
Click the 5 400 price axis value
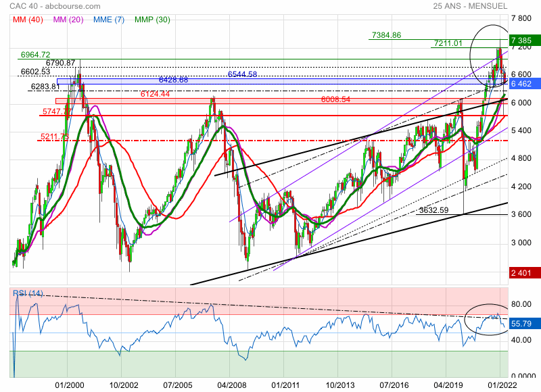coord(521,130)
